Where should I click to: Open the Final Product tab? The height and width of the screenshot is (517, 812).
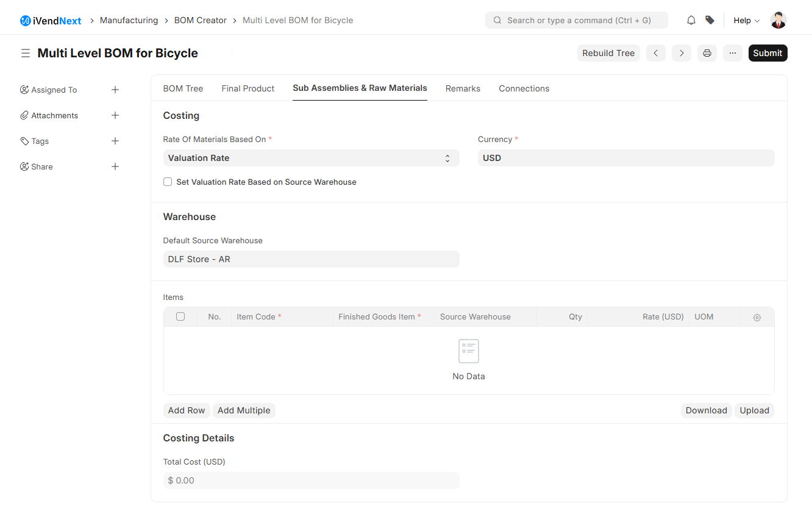coord(248,88)
